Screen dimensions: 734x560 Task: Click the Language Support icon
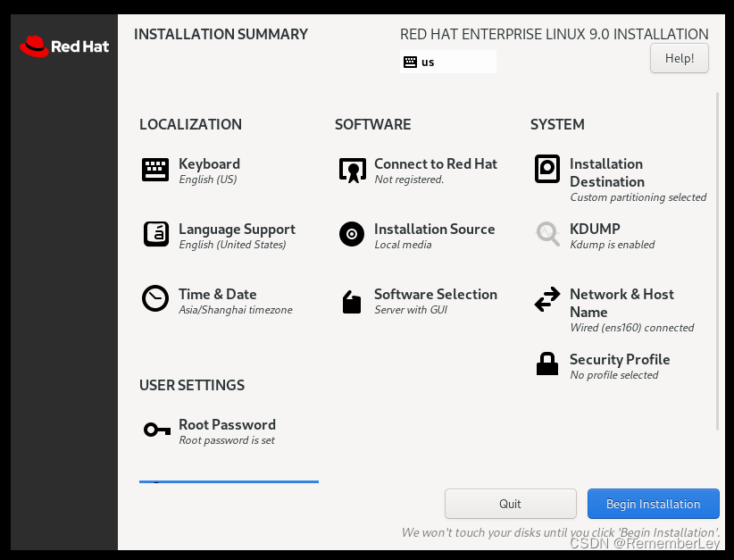(156, 234)
